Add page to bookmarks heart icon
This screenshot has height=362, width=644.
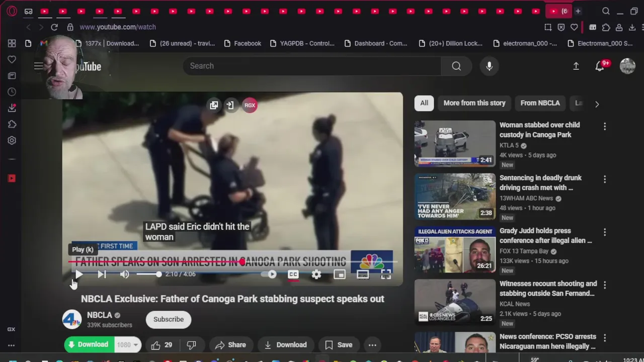point(574,27)
